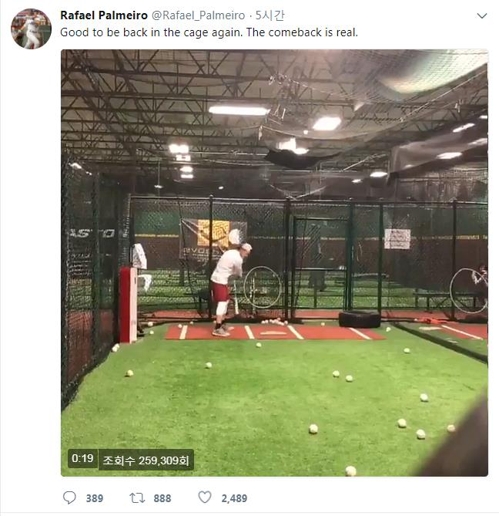The image size is (499, 516).
Task: Click the red padded post in the video
Action: coord(128,304)
